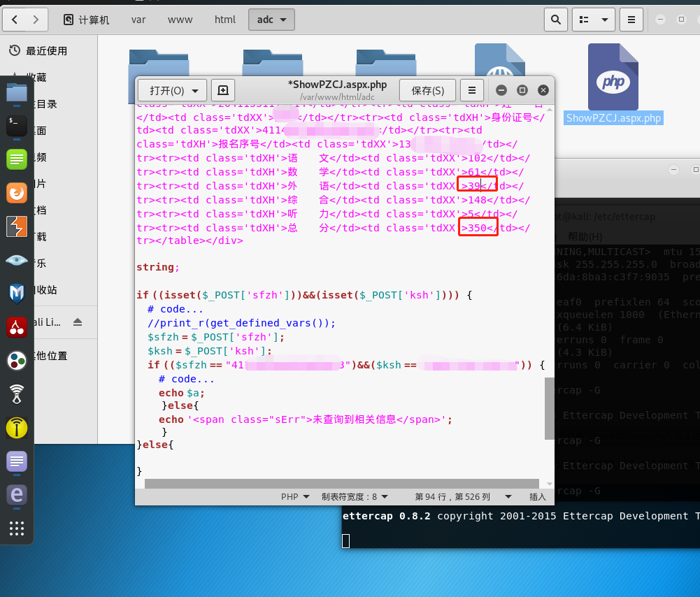The image size is (700, 597).
Task: Open the adc path dropdown
Action: pos(271,20)
